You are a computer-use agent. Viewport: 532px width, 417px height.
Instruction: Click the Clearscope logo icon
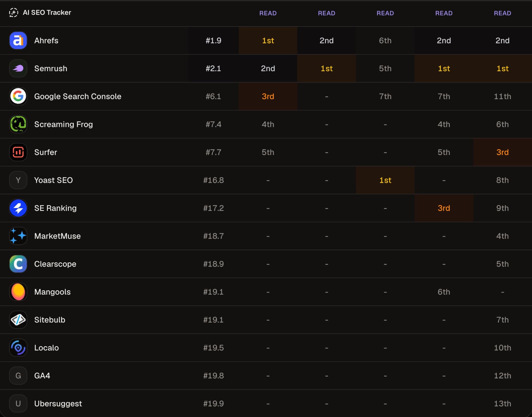click(x=18, y=264)
